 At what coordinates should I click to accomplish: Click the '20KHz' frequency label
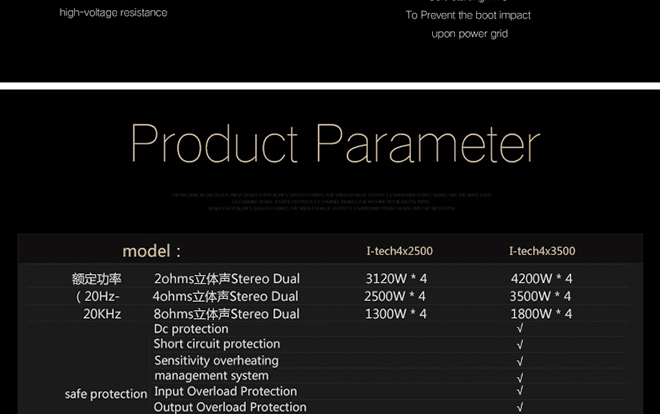(102, 314)
